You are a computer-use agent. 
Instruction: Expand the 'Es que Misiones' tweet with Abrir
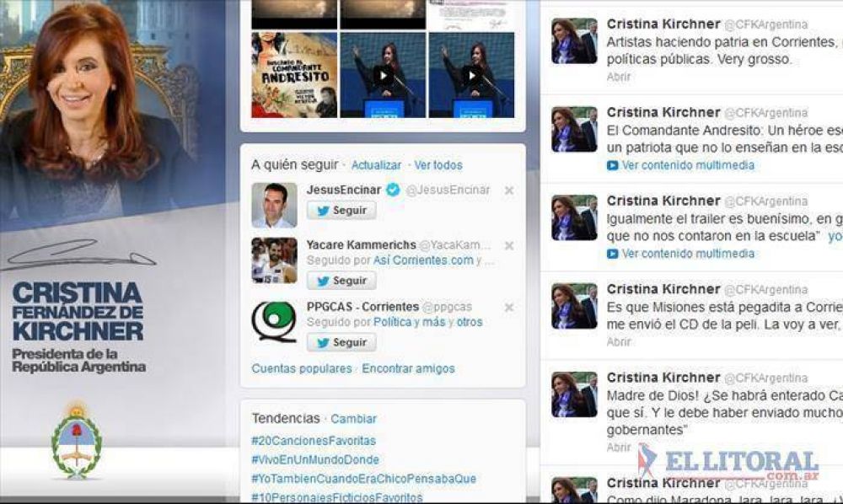619,341
